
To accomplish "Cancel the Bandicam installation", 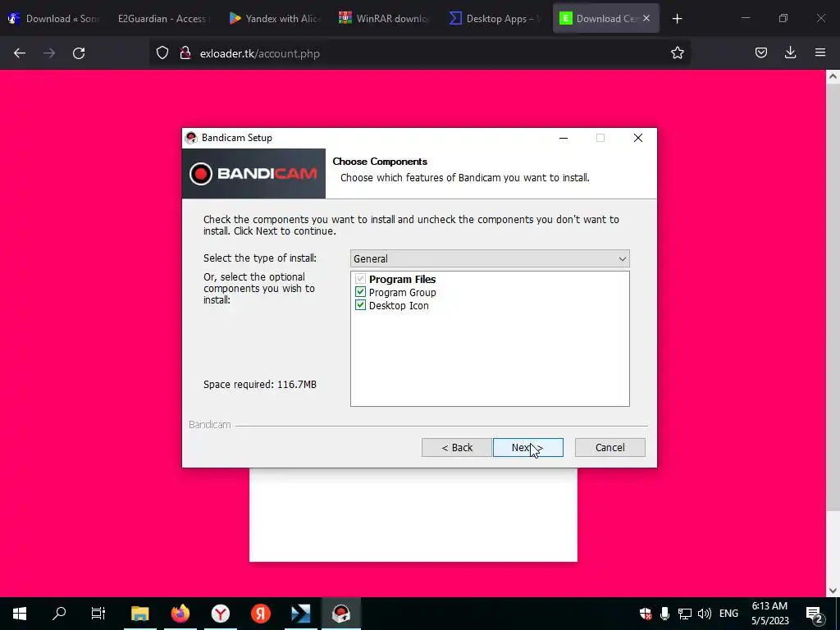I will (609, 447).
